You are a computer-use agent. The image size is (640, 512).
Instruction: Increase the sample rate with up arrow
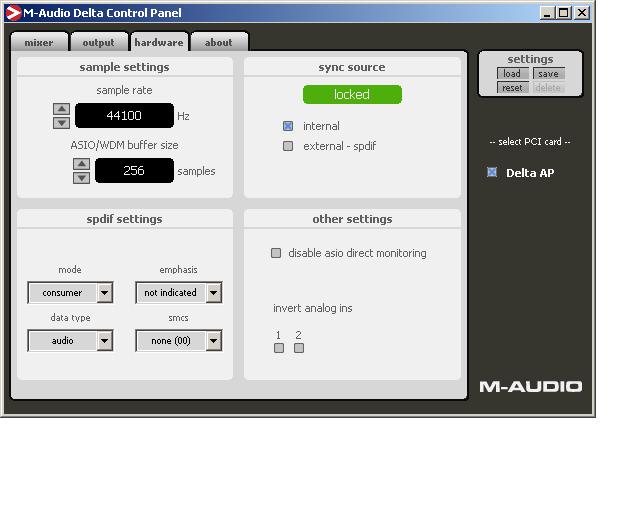(x=62, y=109)
